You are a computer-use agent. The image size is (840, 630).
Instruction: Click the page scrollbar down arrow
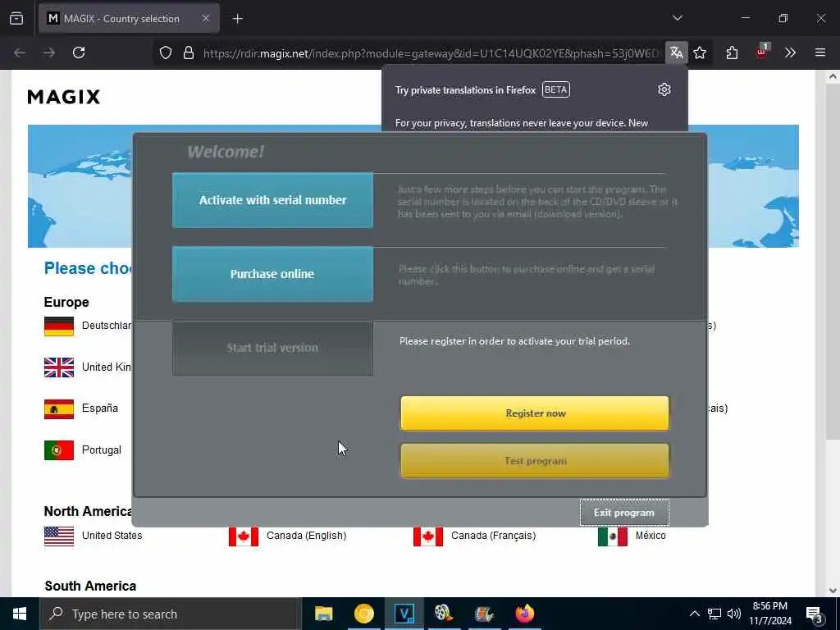coord(833,591)
